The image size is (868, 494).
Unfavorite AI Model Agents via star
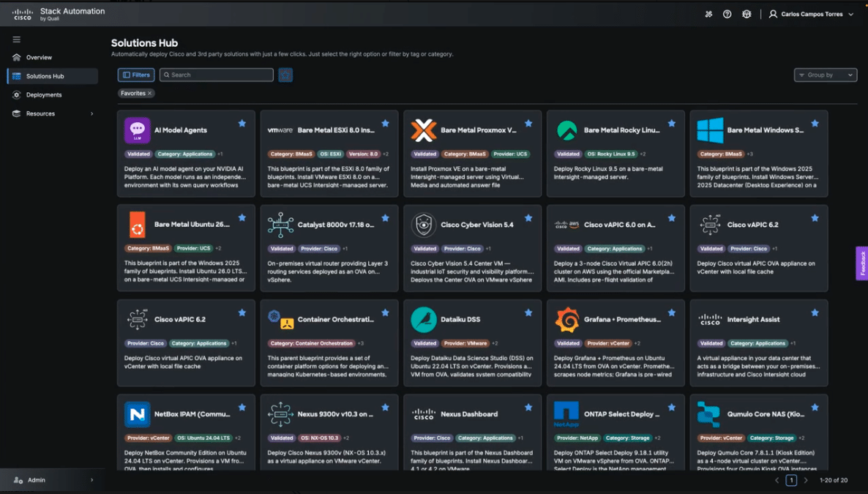(242, 124)
